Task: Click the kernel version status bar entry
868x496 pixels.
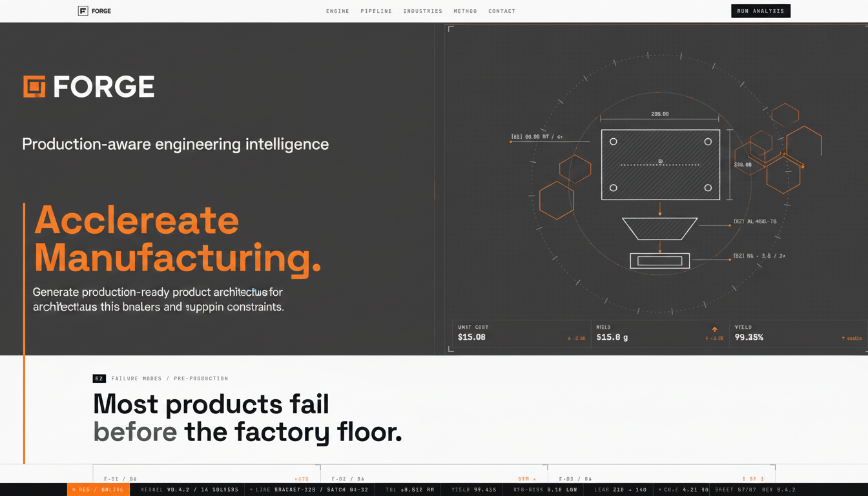Action: tap(190, 490)
